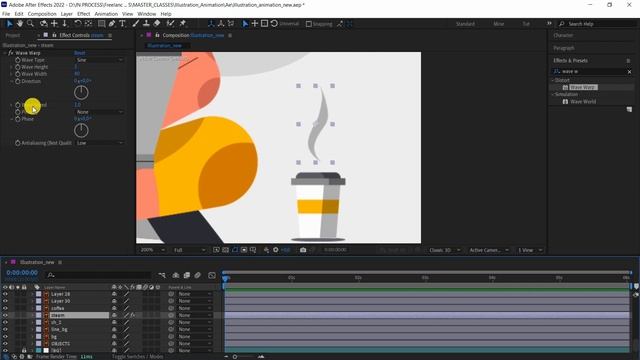
Task: Clear the effects search with the X
Action: tap(629, 71)
